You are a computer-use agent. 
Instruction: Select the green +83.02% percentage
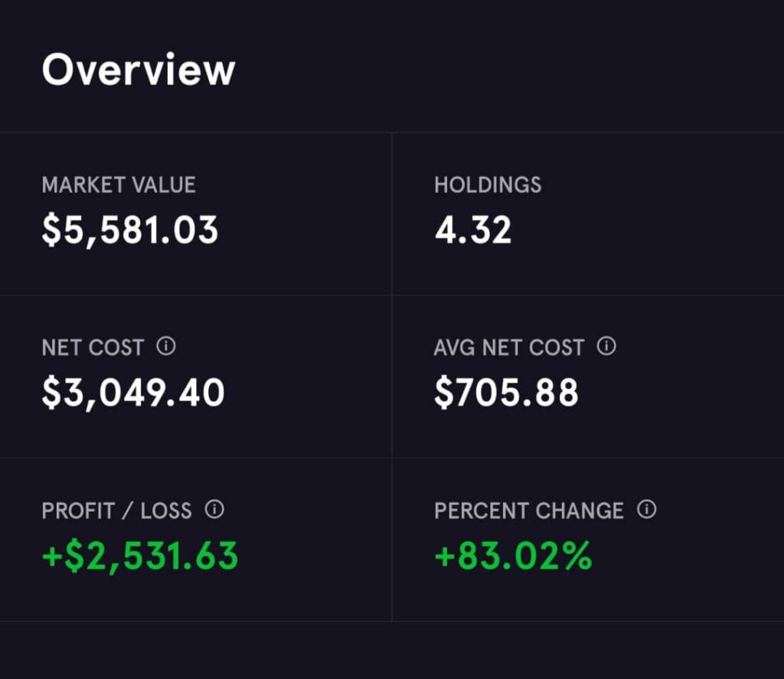click(513, 556)
